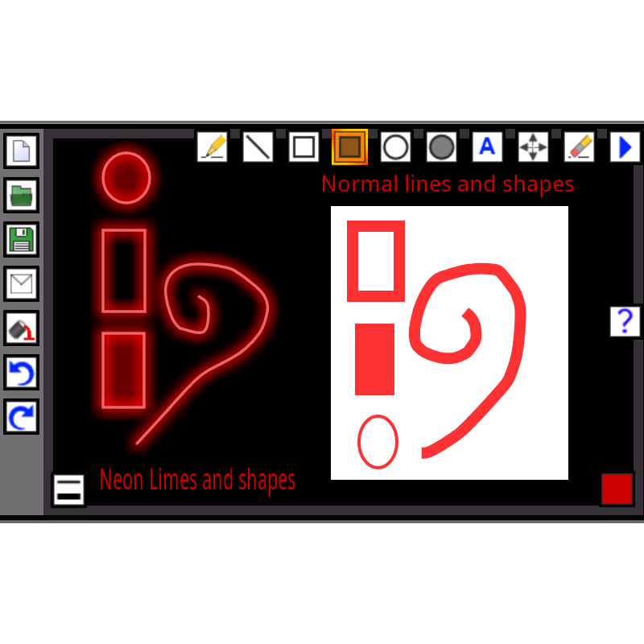Image resolution: width=644 pixels, height=644 pixels.
Task: Click the 'Normal lines and shapes' text
Action: coord(448,184)
